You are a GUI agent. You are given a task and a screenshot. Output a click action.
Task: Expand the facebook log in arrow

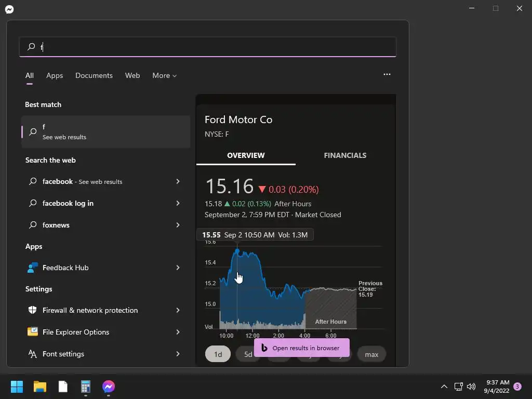pyautogui.click(x=178, y=203)
